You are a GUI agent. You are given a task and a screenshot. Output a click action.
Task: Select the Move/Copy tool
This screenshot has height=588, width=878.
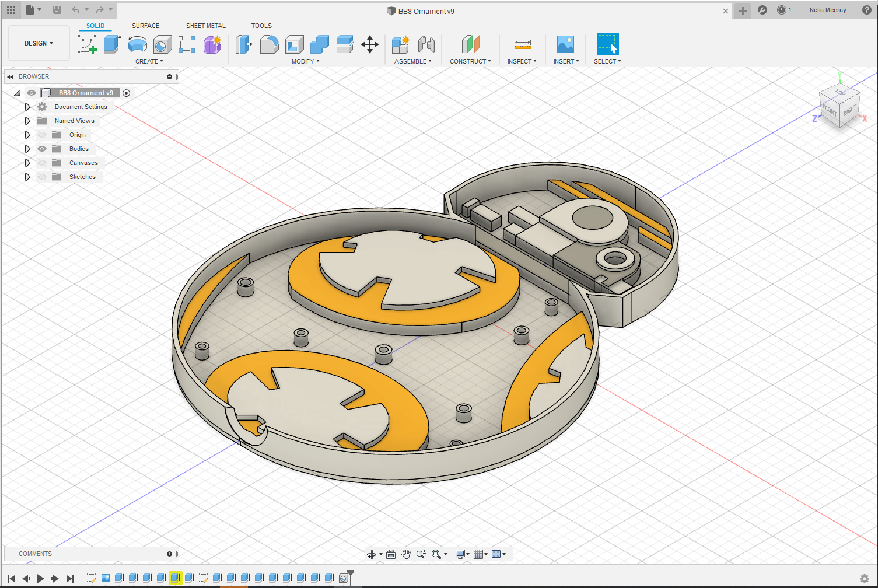click(x=370, y=44)
